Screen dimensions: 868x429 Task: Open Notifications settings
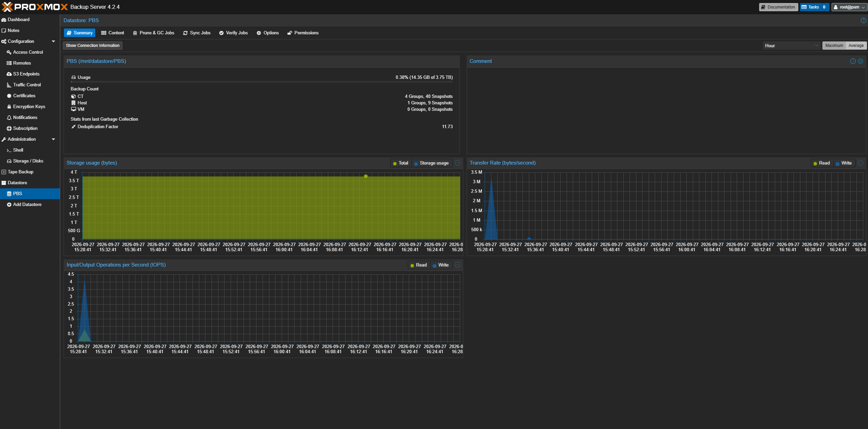point(30,118)
